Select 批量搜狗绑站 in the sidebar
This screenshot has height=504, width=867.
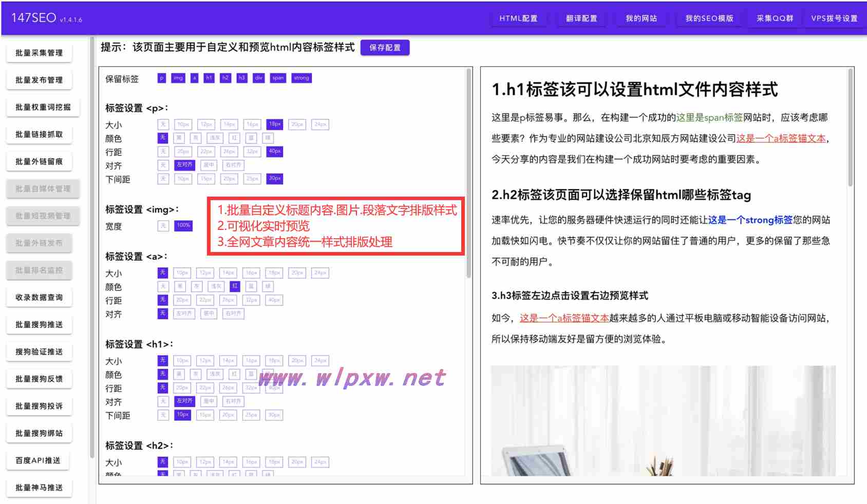[x=39, y=434]
